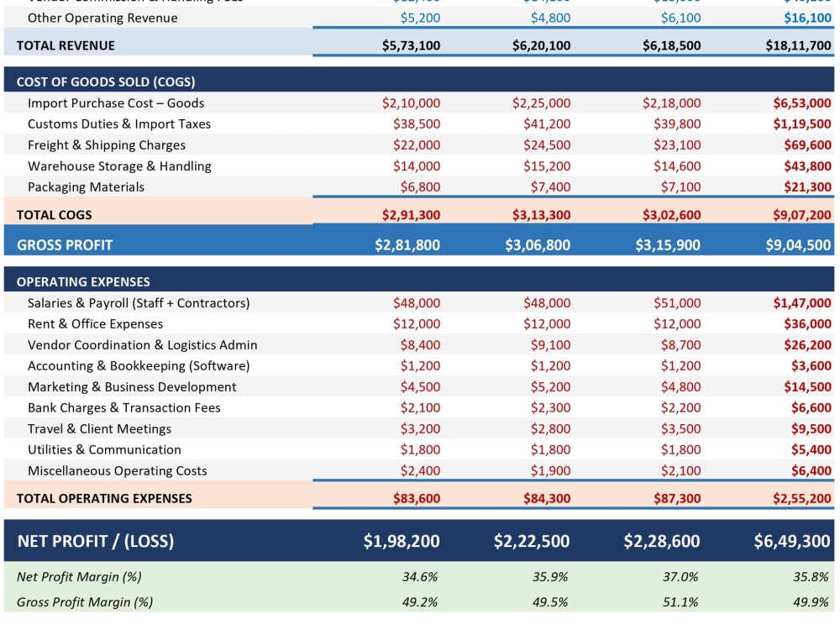The width and height of the screenshot is (840, 630).
Task: Click the $6,53,000 import purchase total
Action: click(802, 102)
